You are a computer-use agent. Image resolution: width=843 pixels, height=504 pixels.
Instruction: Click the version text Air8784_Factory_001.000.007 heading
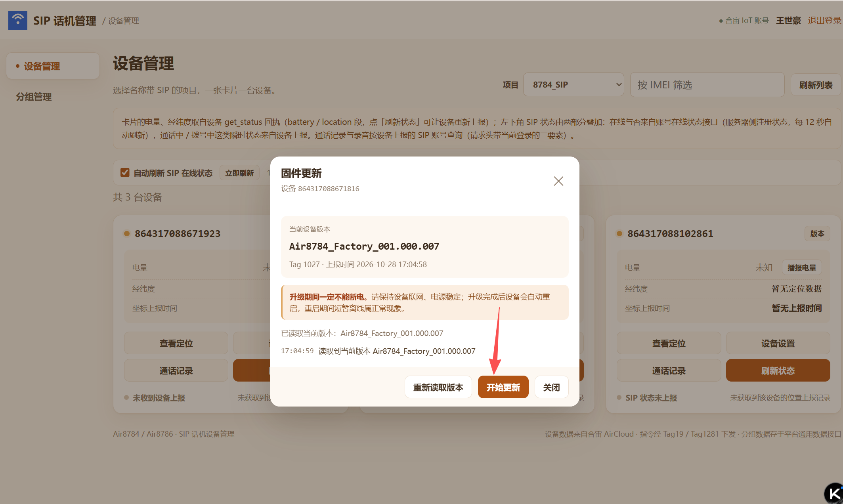(x=364, y=246)
